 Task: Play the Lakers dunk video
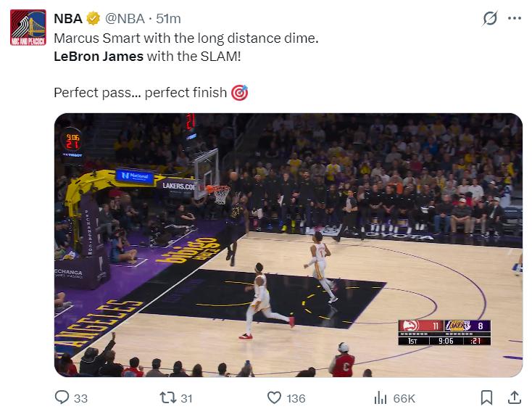(x=288, y=244)
